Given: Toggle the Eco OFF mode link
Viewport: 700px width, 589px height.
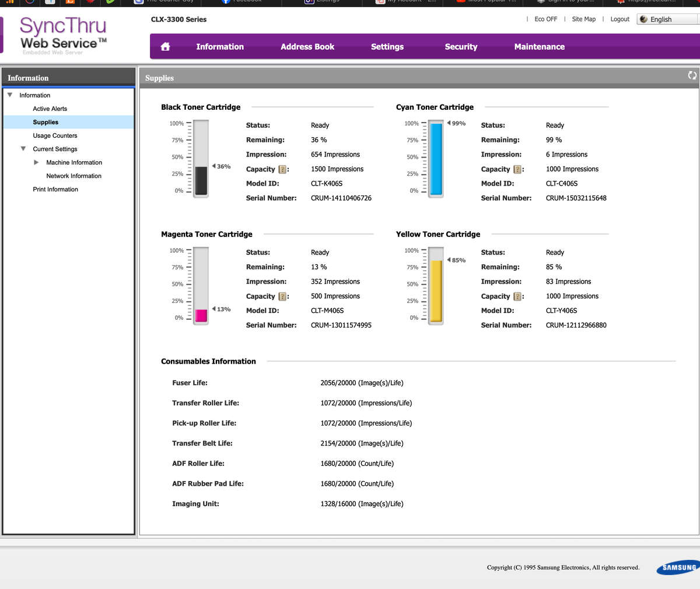Looking at the screenshot, I should [x=545, y=19].
